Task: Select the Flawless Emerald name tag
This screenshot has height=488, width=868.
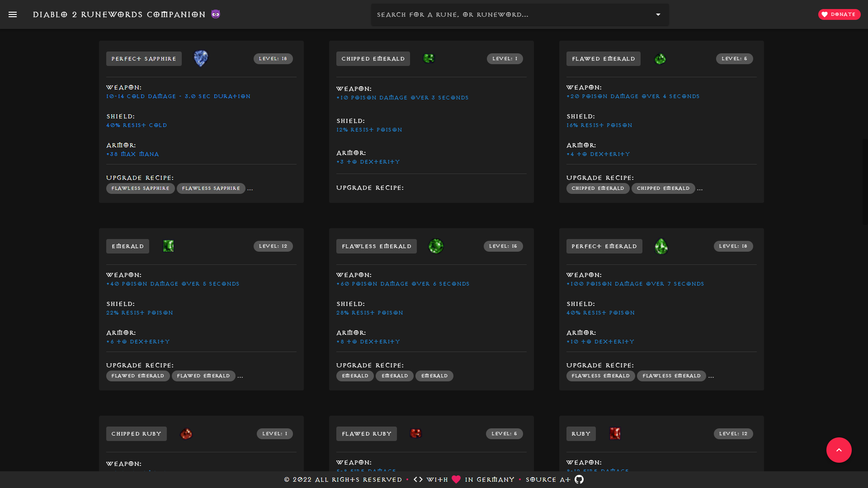Action: 377,246
